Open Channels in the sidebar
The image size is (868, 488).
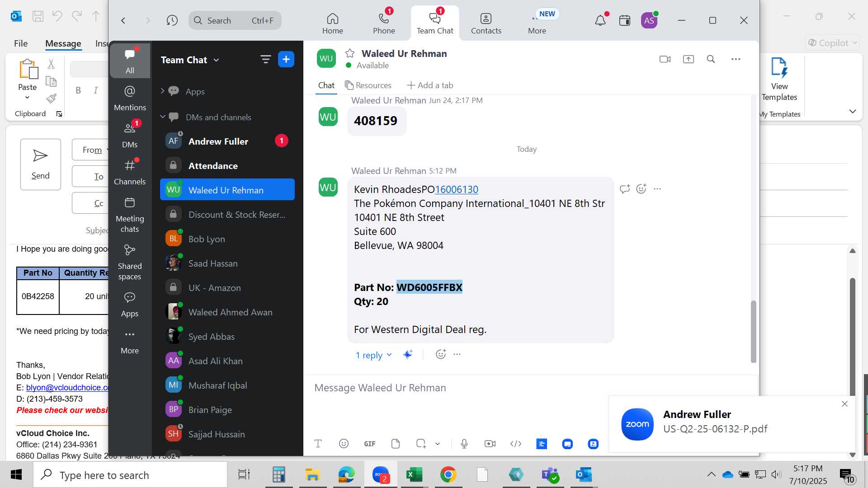coord(130,172)
